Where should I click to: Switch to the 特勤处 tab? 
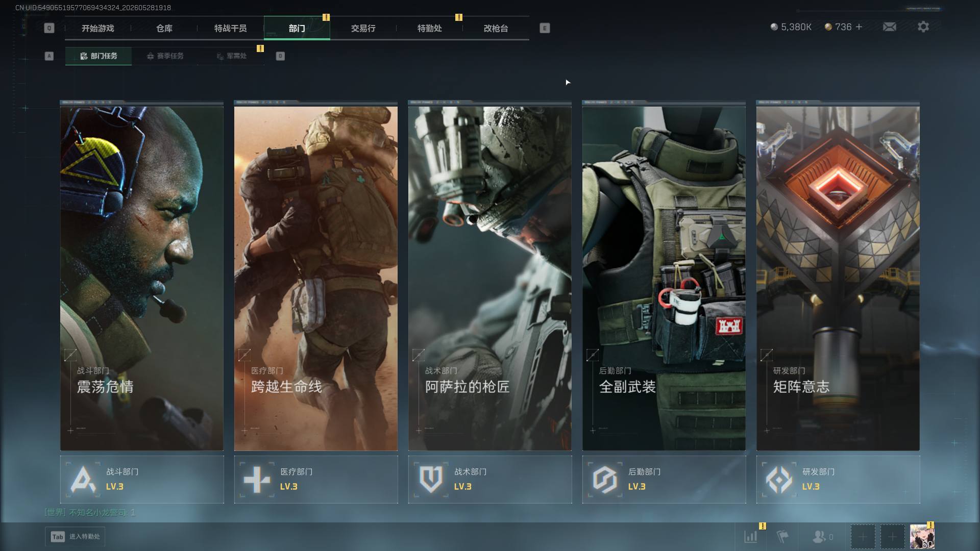[430, 28]
